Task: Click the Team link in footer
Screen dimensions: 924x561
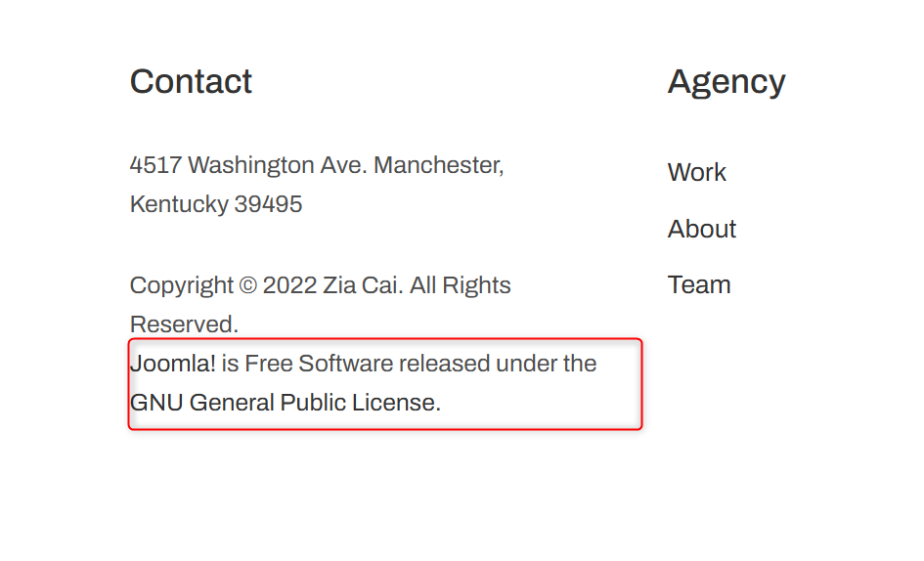Action: pyautogui.click(x=698, y=285)
